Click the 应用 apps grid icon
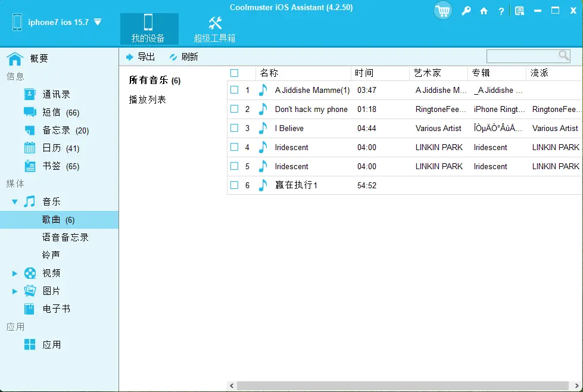Viewport: 583px width, 392px height. click(x=30, y=344)
